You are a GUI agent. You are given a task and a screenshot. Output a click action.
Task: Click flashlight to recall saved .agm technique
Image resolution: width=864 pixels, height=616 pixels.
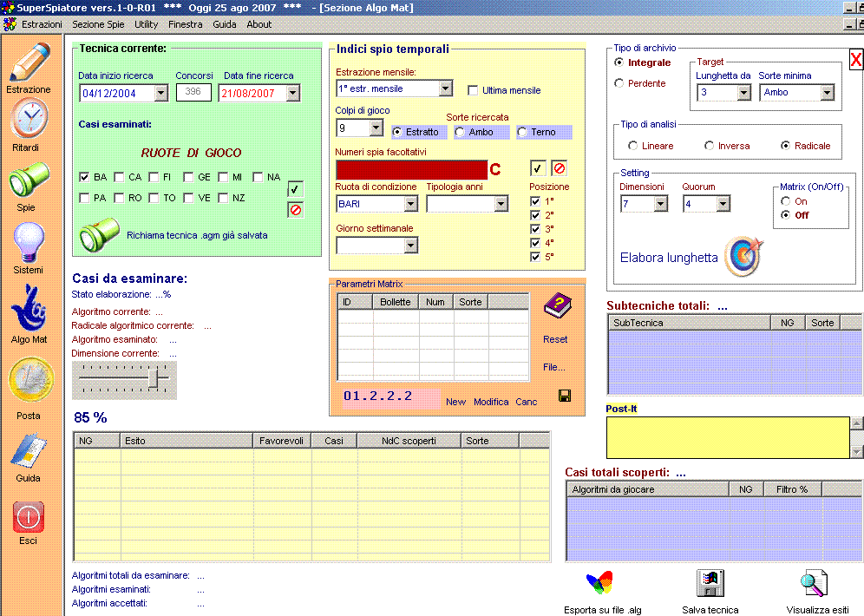coord(99,234)
